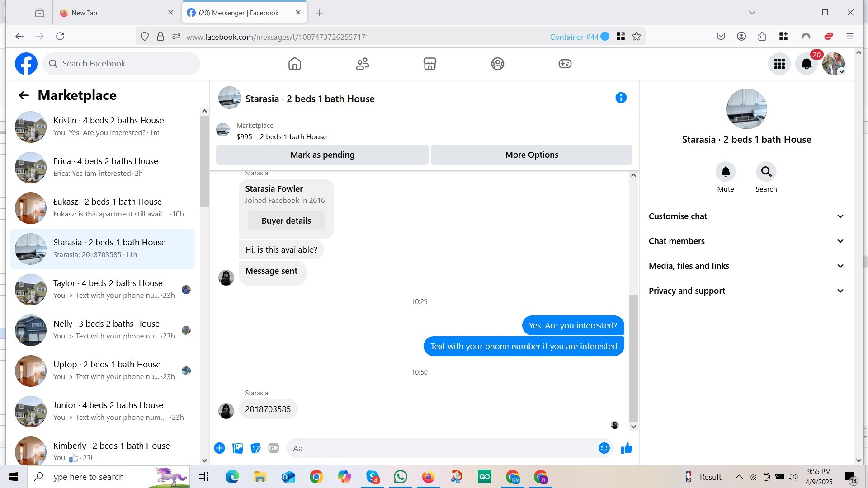Open more actions plus icon in composer
Viewport: 868px width, 488px height.
click(x=219, y=448)
